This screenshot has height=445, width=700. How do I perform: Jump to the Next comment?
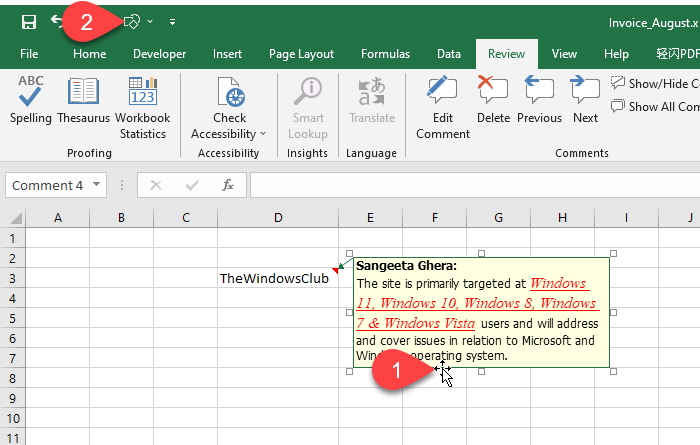(x=585, y=104)
